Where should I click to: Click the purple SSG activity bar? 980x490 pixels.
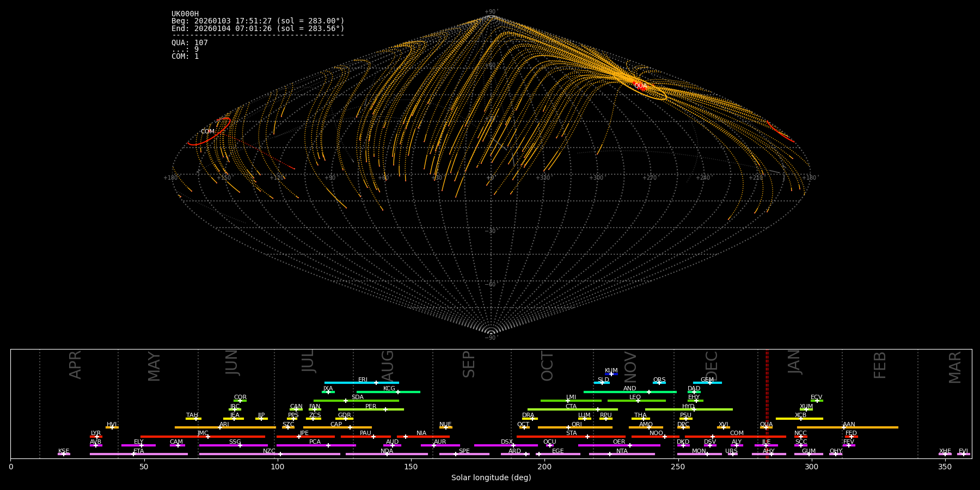(x=235, y=445)
